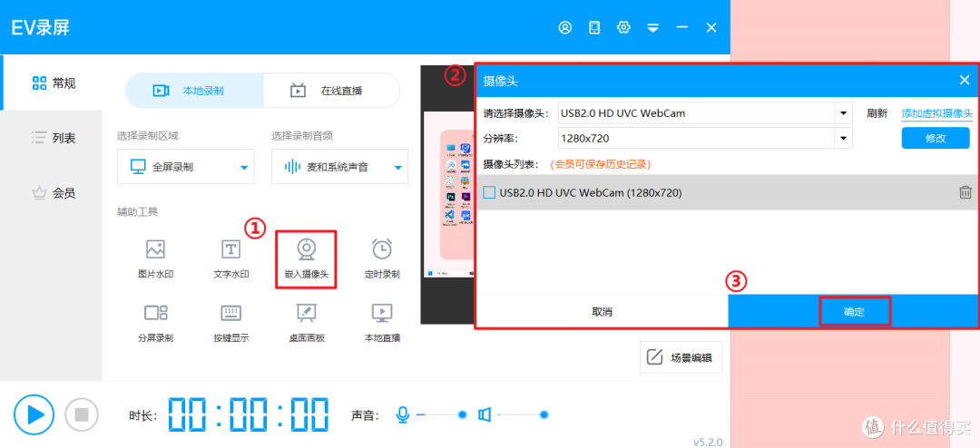Viewport: 980px width, 448px height.
Task: Click the microphone volume icon
Action: 403,414
